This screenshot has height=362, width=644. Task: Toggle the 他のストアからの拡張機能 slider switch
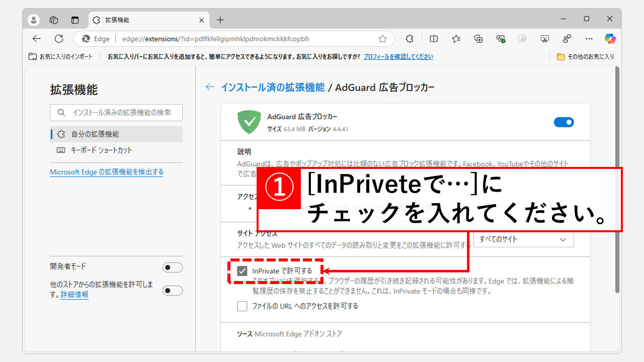[173, 290]
